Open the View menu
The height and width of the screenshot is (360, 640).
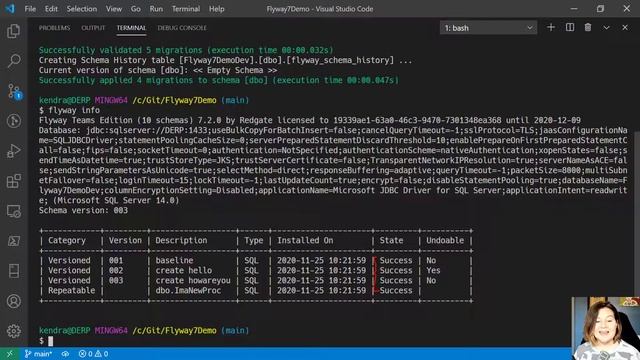point(113,9)
